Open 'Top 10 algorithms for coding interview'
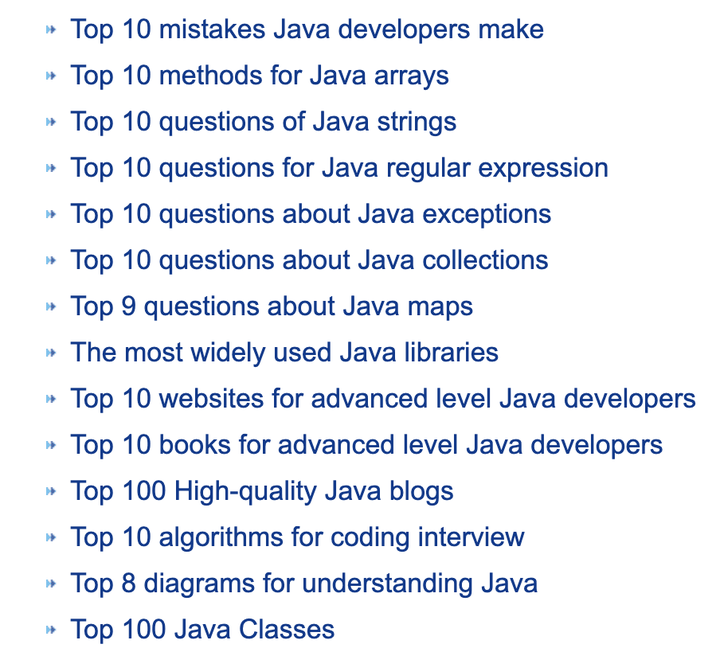720x648 pixels. click(297, 537)
